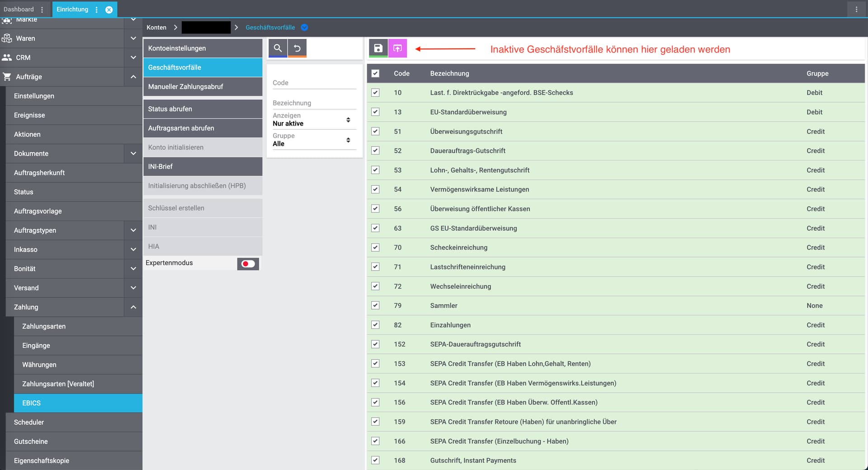Viewport: 868px width, 470px height.
Task: Uncheck the checkbox for code 79 Sammler
Action: tap(375, 305)
